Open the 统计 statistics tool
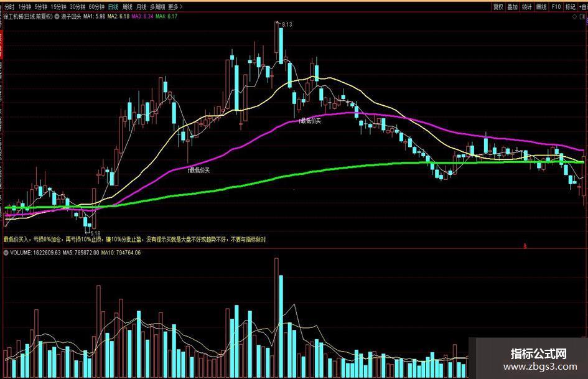The width and height of the screenshot is (588, 379). coord(526,7)
